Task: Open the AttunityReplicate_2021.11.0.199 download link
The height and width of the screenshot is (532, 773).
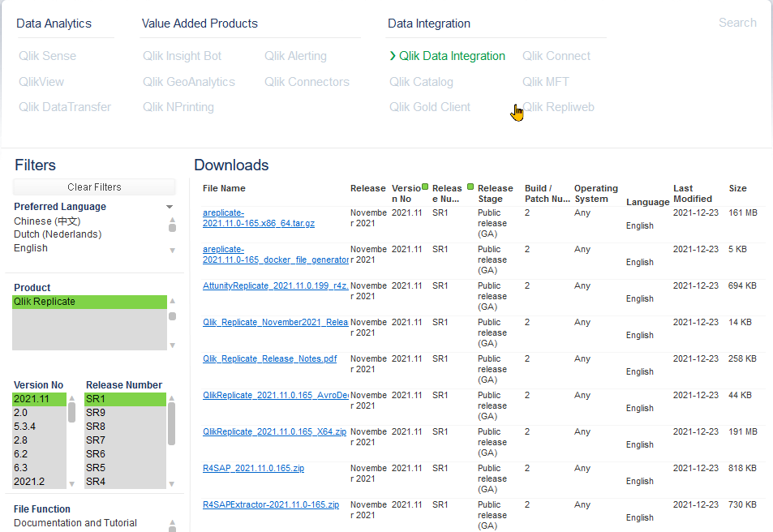Action: (x=271, y=286)
